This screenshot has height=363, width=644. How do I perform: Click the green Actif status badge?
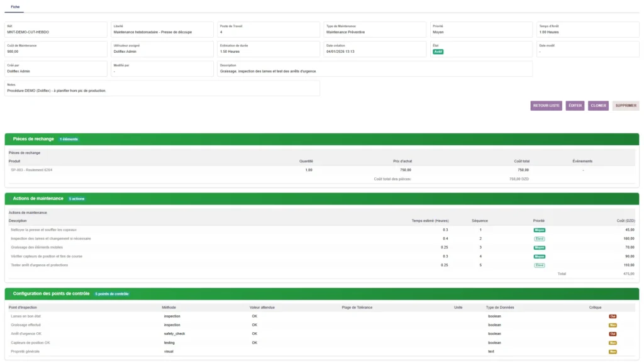[x=438, y=52]
